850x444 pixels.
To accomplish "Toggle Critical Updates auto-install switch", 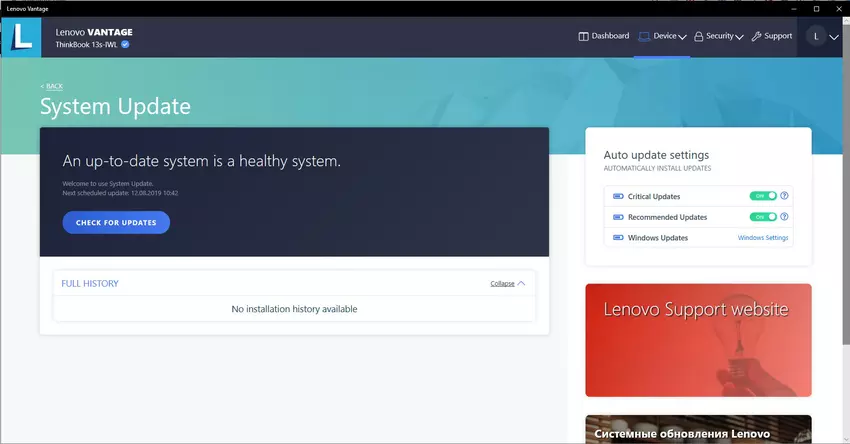I will point(763,196).
